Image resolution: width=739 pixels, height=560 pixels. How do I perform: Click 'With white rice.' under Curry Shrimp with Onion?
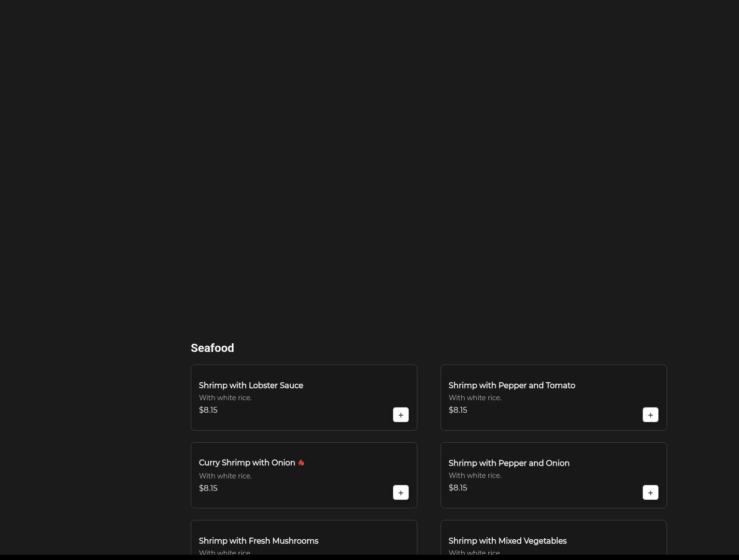[225, 476]
